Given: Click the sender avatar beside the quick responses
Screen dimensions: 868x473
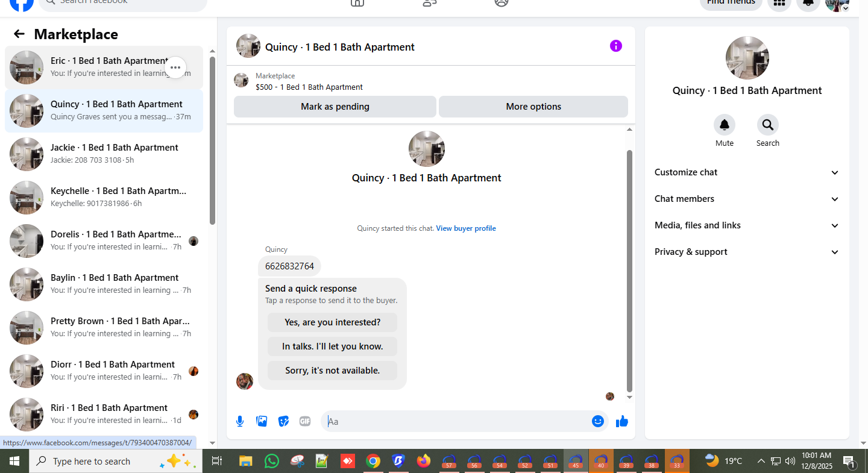Looking at the screenshot, I should click(245, 381).
